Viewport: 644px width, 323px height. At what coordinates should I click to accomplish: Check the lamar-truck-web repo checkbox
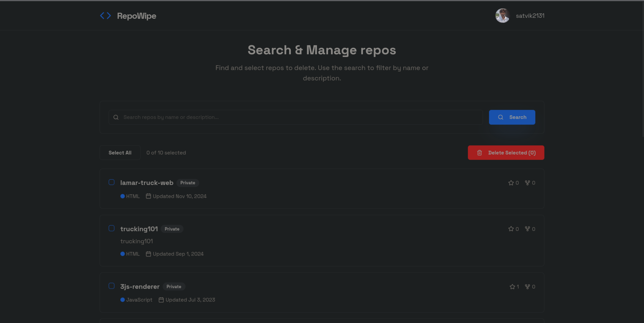click(x=112, y=182)
